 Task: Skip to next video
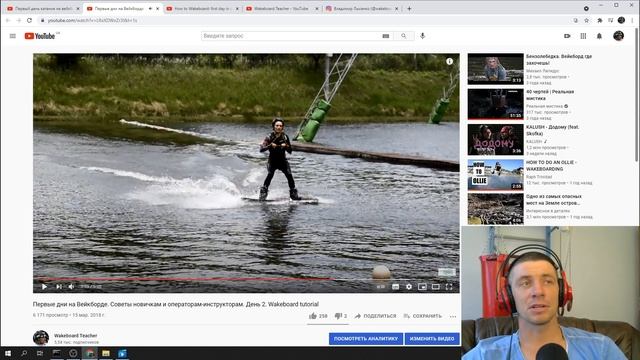click(59, 287)
